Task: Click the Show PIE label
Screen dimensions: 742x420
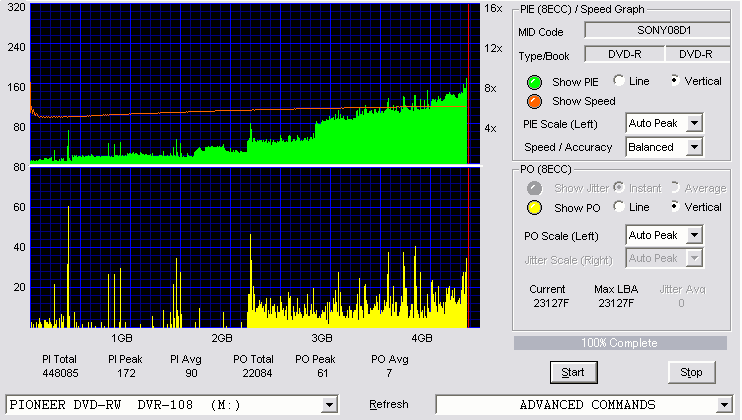Action: [x=575, y=82]
